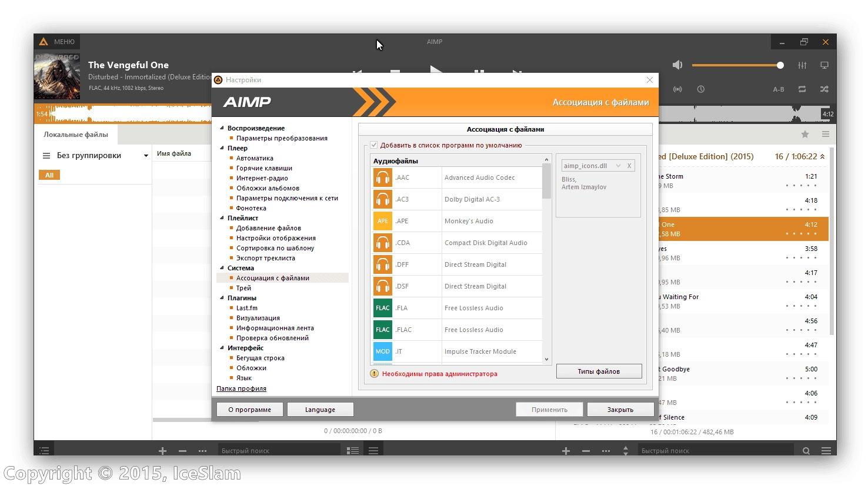Click the Disturbed album cover thumbnail
868x486 pixels.
pyautogui.click(x=57, y=76)
